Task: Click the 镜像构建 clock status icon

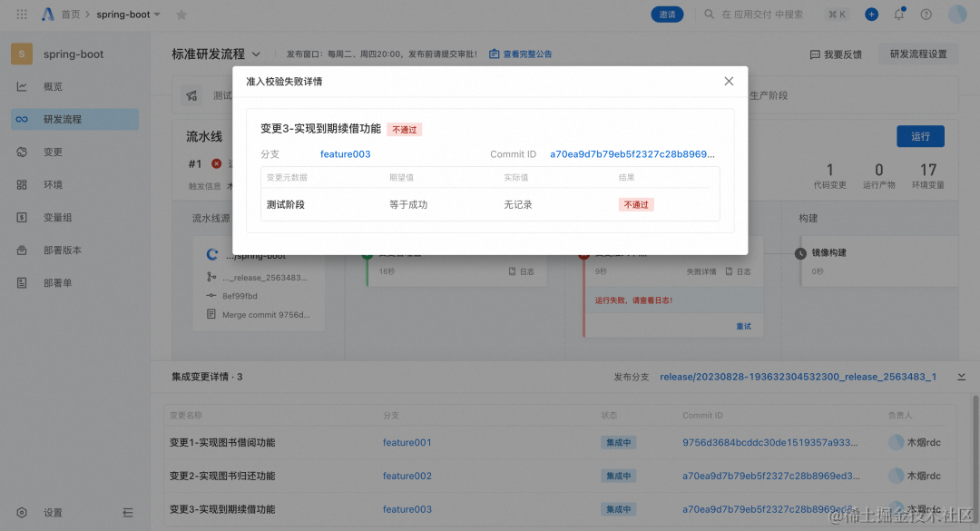Action: coord(800,252)
